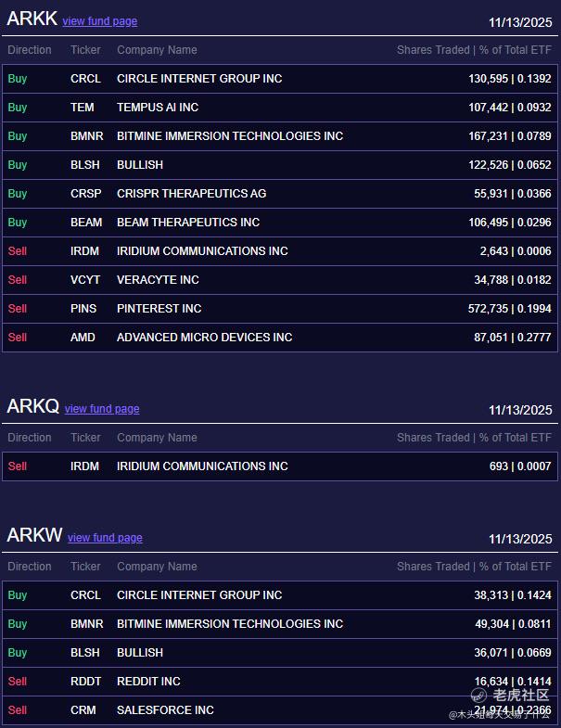Select BMNR ticker in ARKW table

tap(87, 624)
